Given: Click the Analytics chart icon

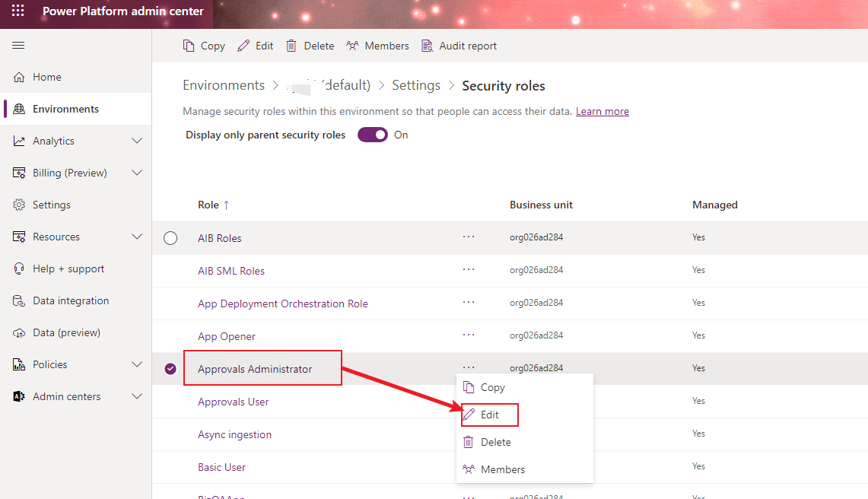Looking at the screenshot, I should [19, 141].
